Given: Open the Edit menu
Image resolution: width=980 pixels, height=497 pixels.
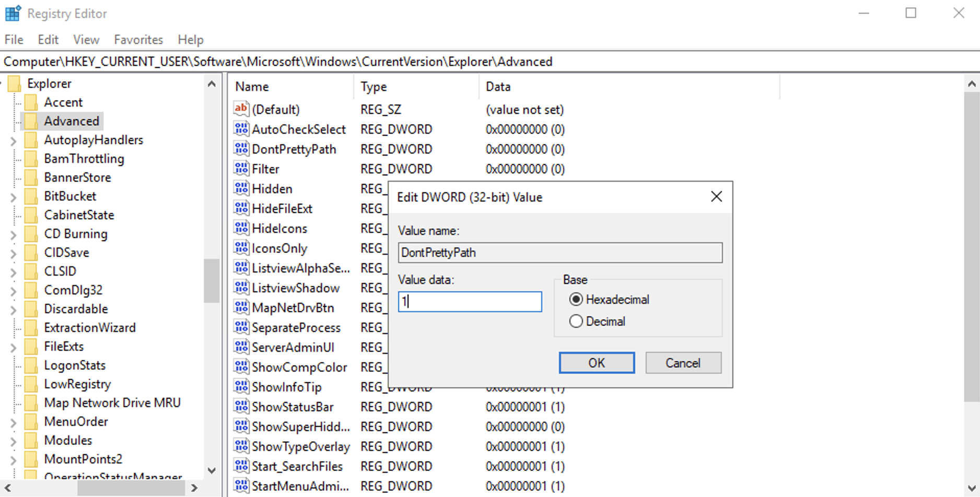Looking at the screenshot, I should pos(48,40).
